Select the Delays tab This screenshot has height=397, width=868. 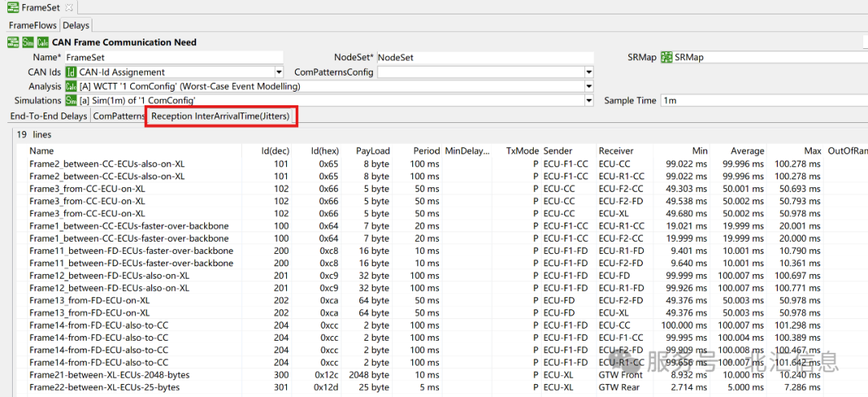(76, 25)
